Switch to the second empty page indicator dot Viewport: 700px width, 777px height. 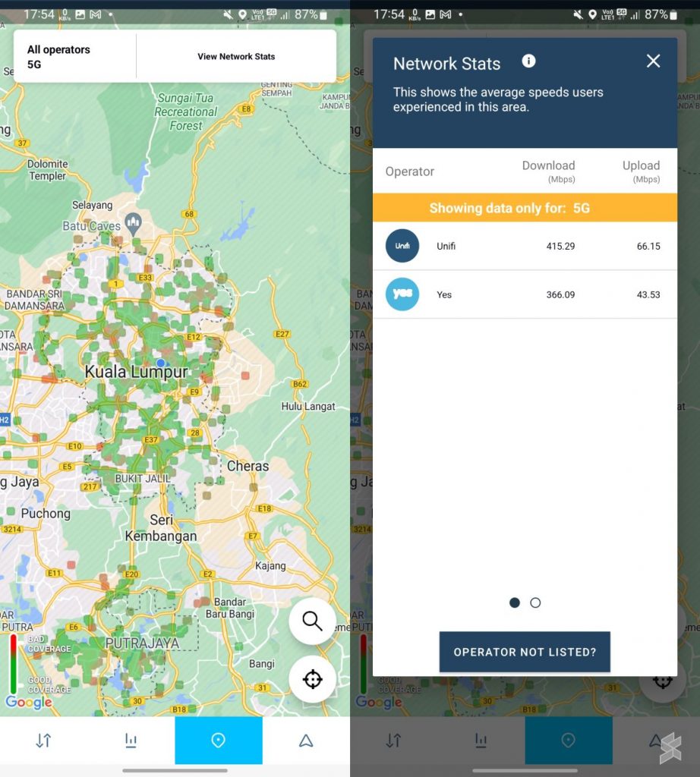tap(535, 602)
